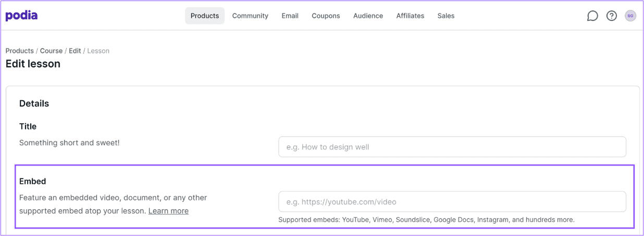Navigate to the Email tab
Image resolution: width=644 pixels, height=236 pixels.
pos(290,16)
